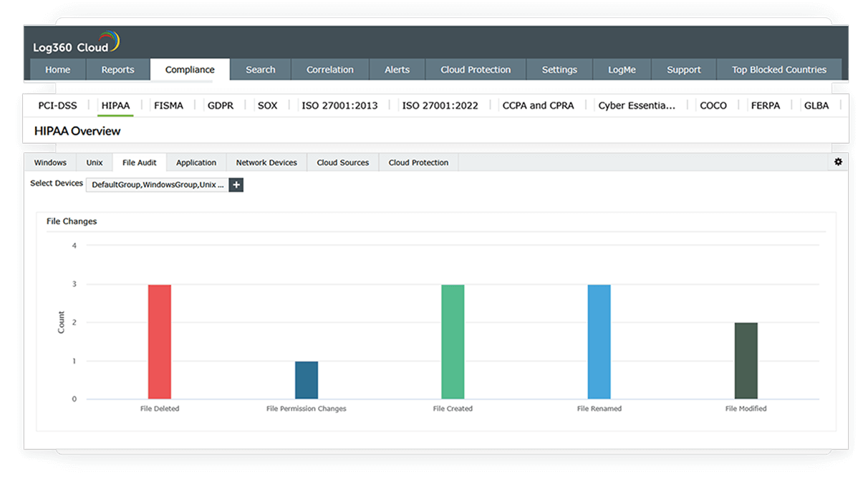Click the plus icon to add devices
This screenshot has height=481, width=868.
236,185
